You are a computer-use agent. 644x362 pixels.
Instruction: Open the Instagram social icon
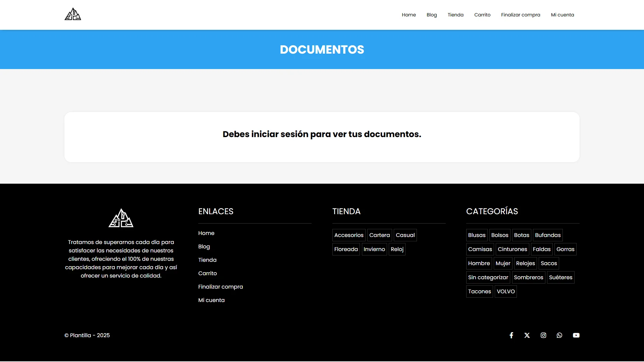pos(543,335)
